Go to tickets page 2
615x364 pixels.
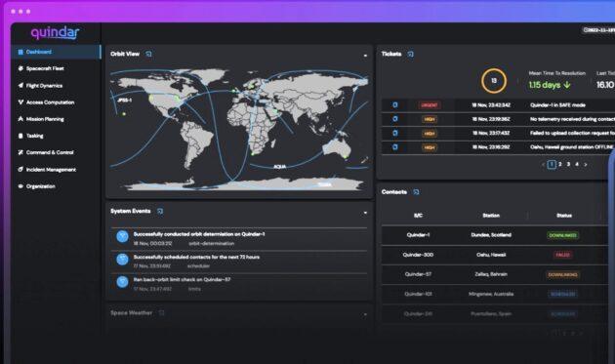coord(560,164)
